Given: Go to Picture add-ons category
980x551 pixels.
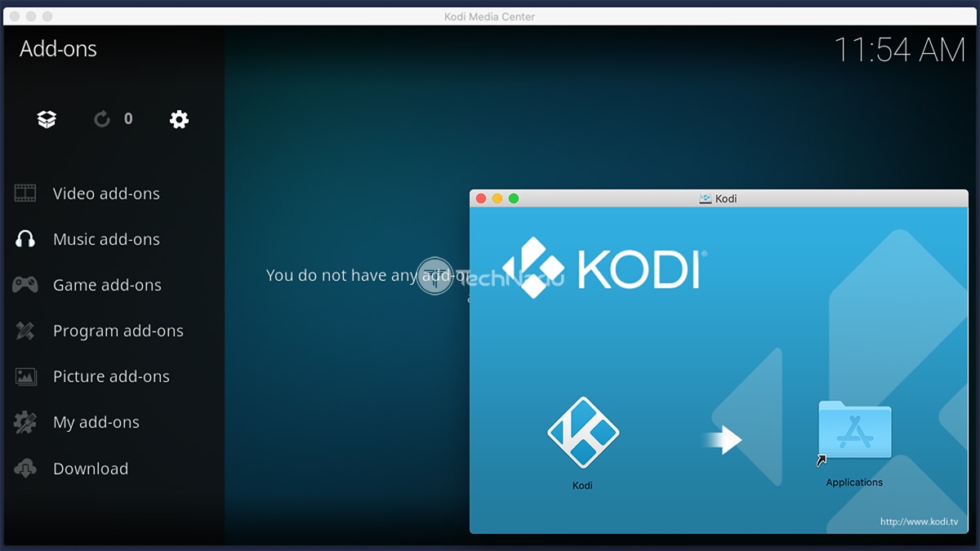Looking at the screenshot, I should click(x=112, y=376).
